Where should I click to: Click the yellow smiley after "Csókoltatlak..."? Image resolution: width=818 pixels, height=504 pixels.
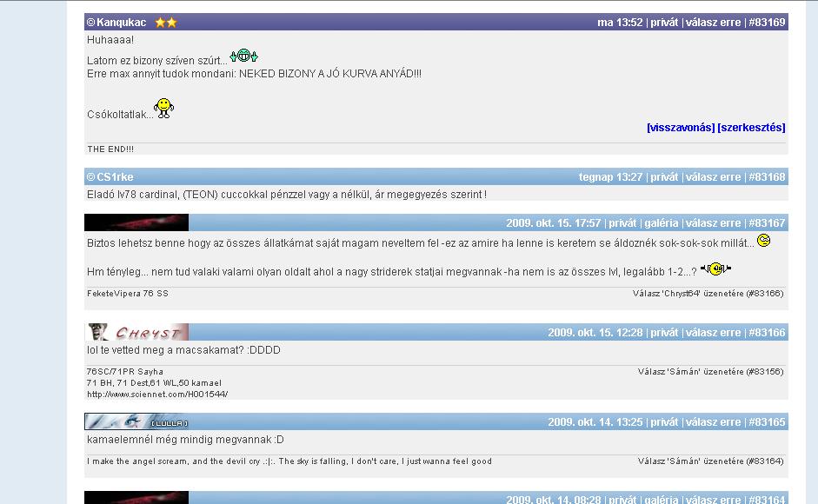pos(163,108)
